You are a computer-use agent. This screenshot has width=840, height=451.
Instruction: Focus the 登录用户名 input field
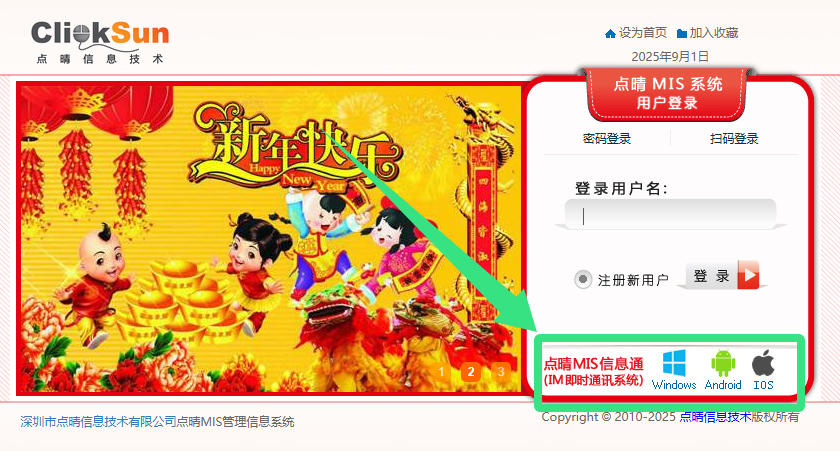pos(670,214)
